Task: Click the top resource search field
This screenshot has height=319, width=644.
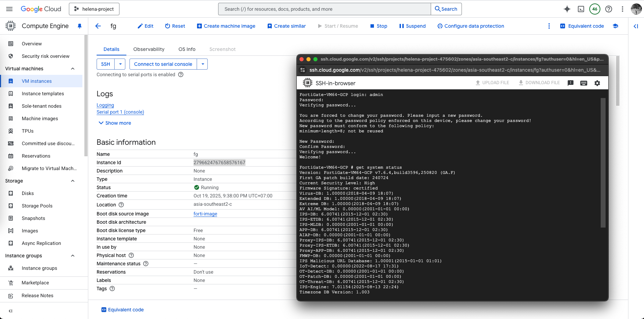Action: point(324,9)
